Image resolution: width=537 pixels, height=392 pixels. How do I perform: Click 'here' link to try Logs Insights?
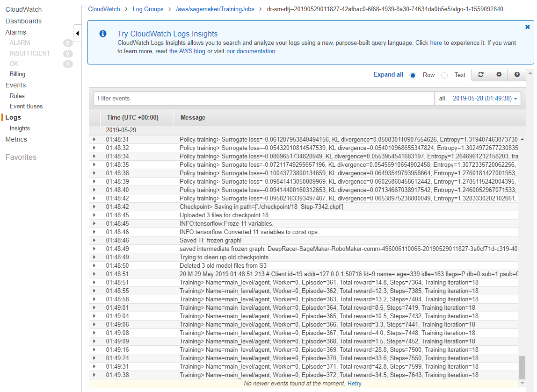pos(436,43)
